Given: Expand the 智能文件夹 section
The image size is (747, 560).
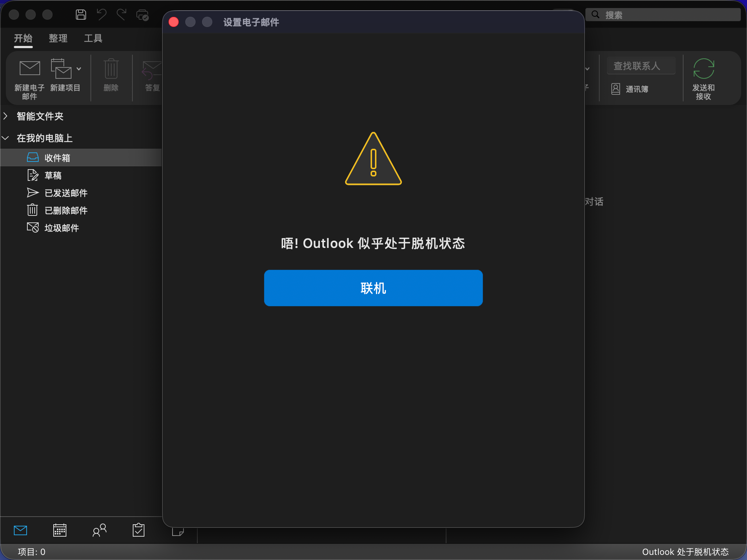Looking at the screenshot, I should 6,116.
